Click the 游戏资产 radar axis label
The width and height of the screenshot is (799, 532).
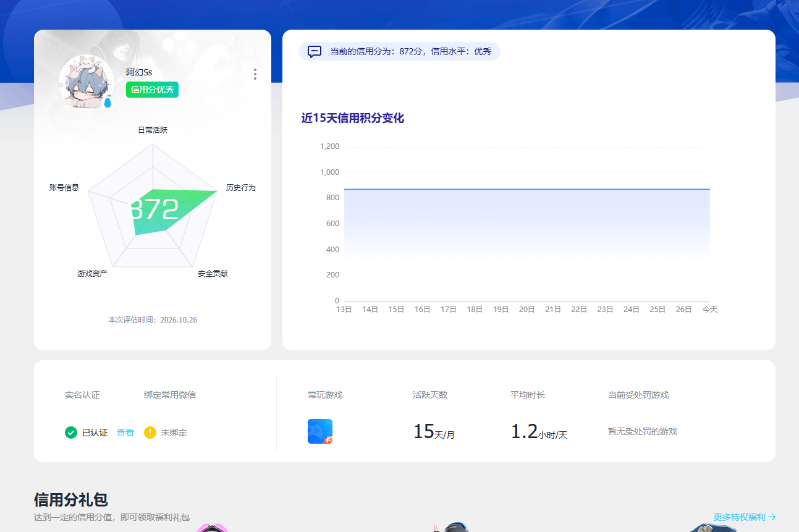tap(92, 273)
